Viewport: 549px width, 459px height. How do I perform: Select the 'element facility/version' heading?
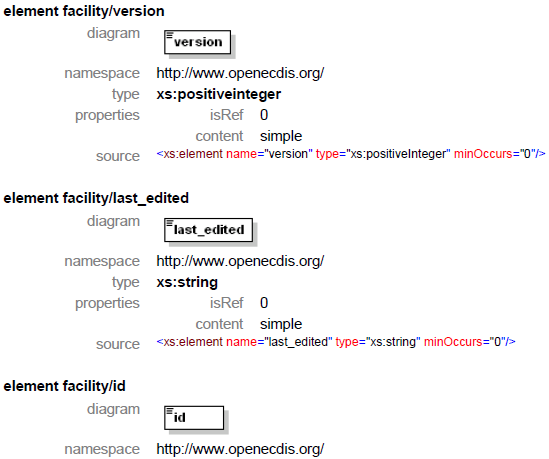tap(84, 11)
